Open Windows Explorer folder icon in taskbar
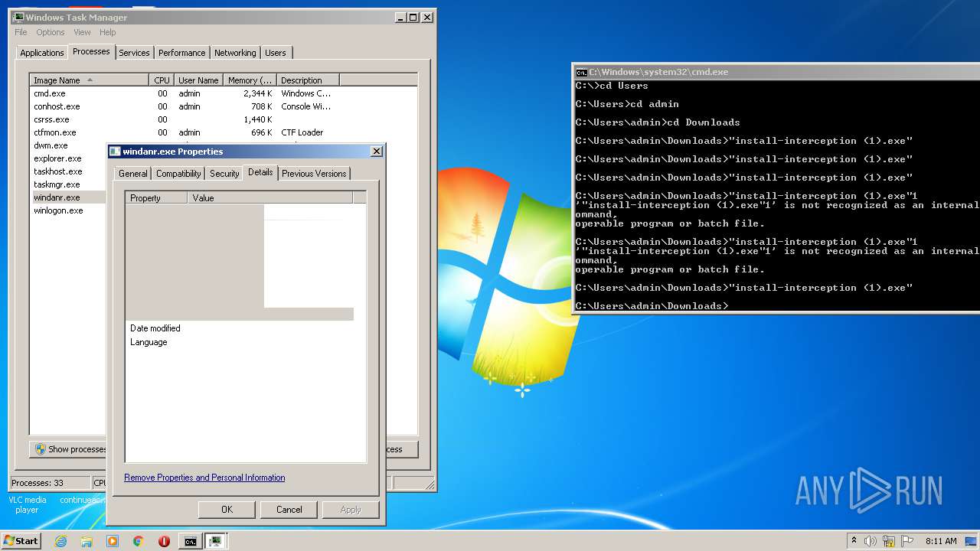980x551 pixels. pyautogui.click(x=87, y=541)
